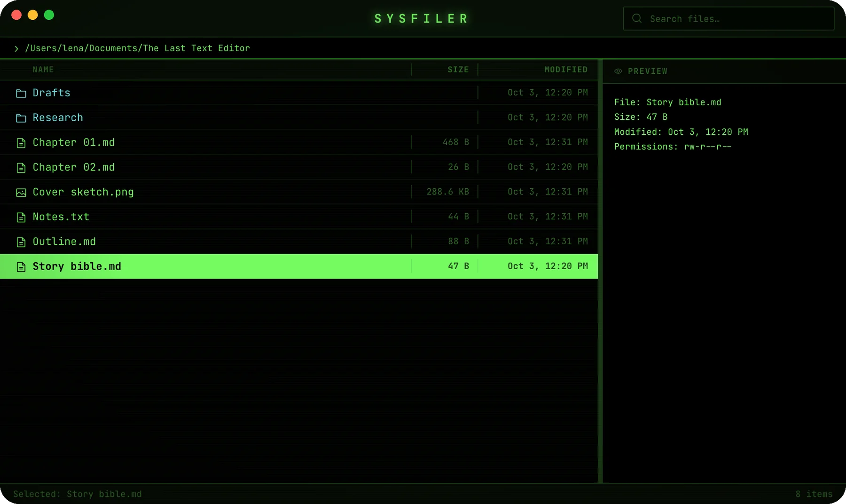This screenshot has height=504, width=846.
Task: Click the eye icon beside PREVIEW
Action: (x=618, y=71)
